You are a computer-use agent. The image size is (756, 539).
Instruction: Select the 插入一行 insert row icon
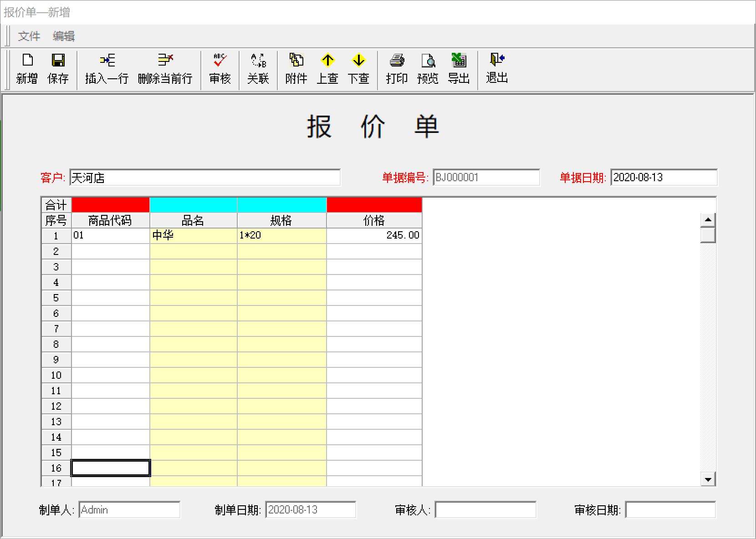[x=105, y=69]
